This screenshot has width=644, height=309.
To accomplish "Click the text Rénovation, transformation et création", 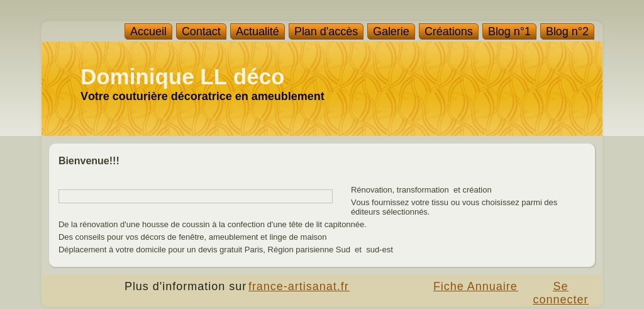I will pyautogui.click(x=421, y=190).
